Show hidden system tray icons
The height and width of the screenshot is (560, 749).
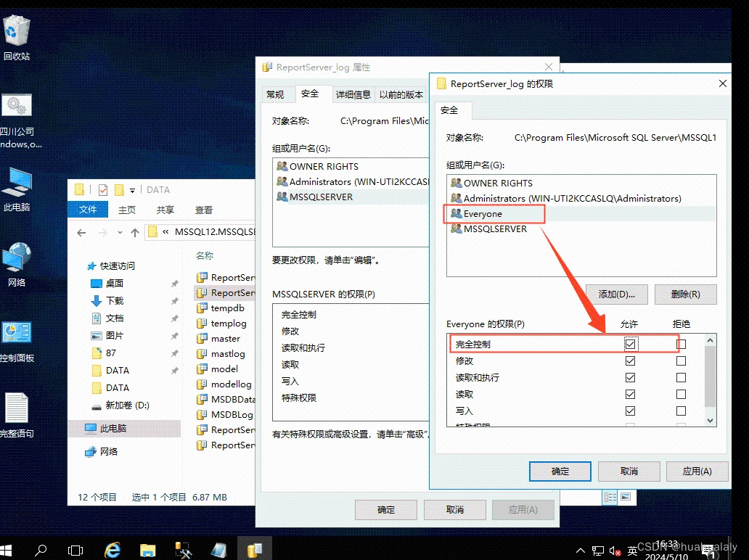coord(581,551)
